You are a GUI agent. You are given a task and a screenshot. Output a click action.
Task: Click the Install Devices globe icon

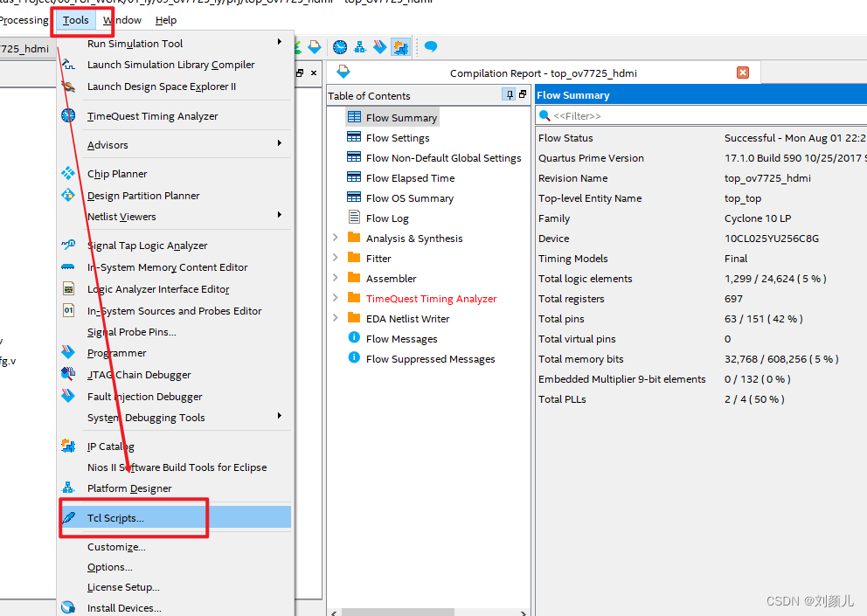tap(68, 607)
